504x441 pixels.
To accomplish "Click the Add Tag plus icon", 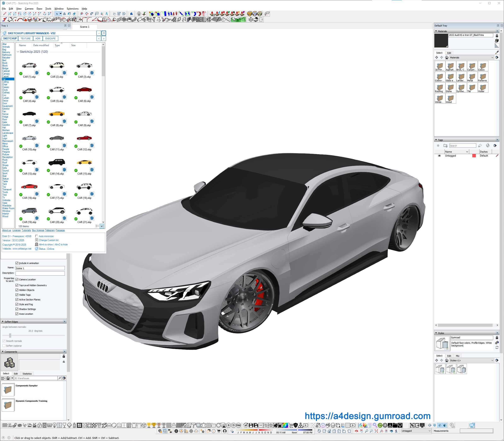I will (x=438, y=146).
